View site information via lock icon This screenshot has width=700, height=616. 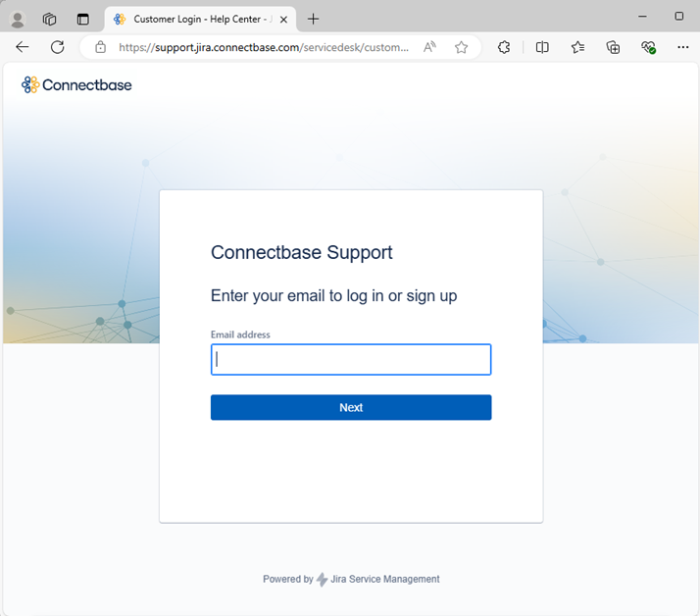pos(100,47)
